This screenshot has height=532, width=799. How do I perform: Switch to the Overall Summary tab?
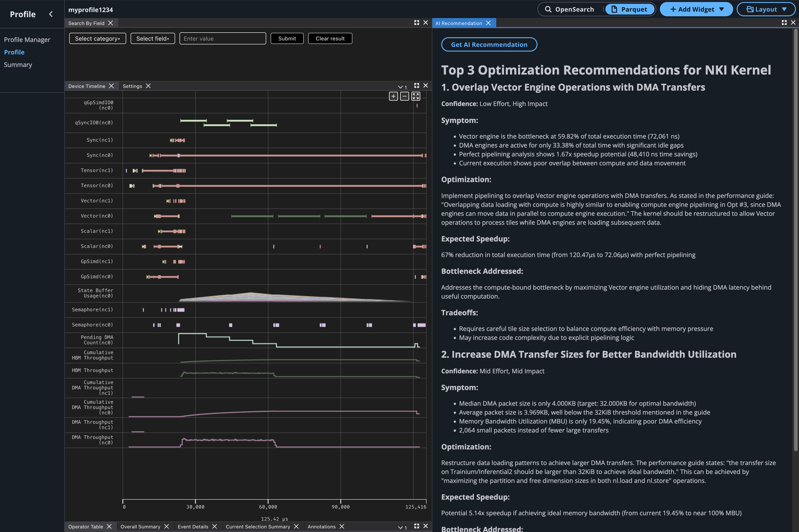point(140,526)
